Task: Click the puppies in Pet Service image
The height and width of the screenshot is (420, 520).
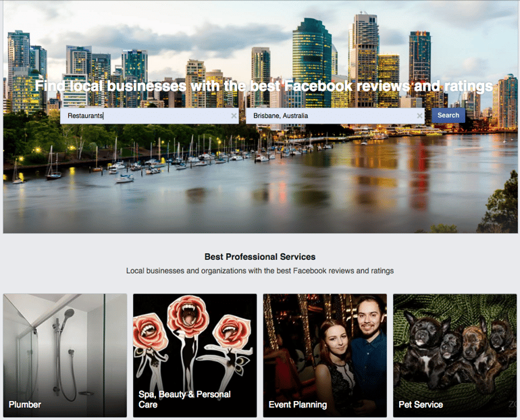Action: coord(454,351)
